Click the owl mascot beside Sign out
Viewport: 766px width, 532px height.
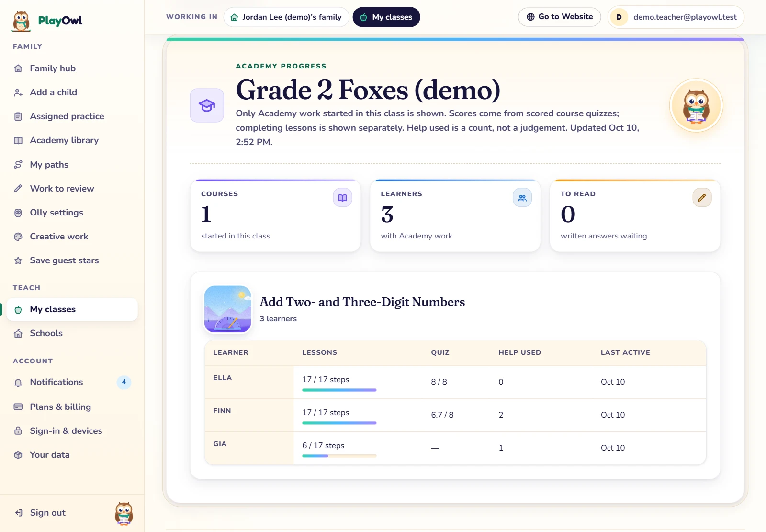tap(124, 513)
